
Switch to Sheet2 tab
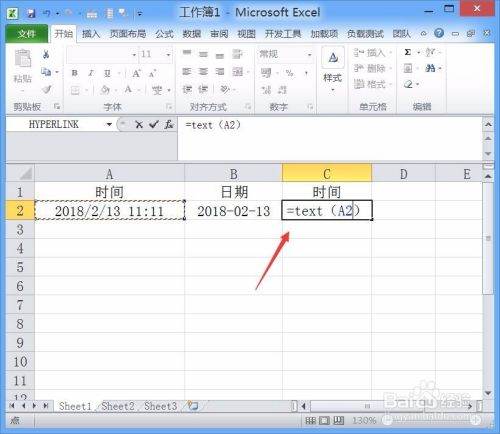tap(118, 406)
